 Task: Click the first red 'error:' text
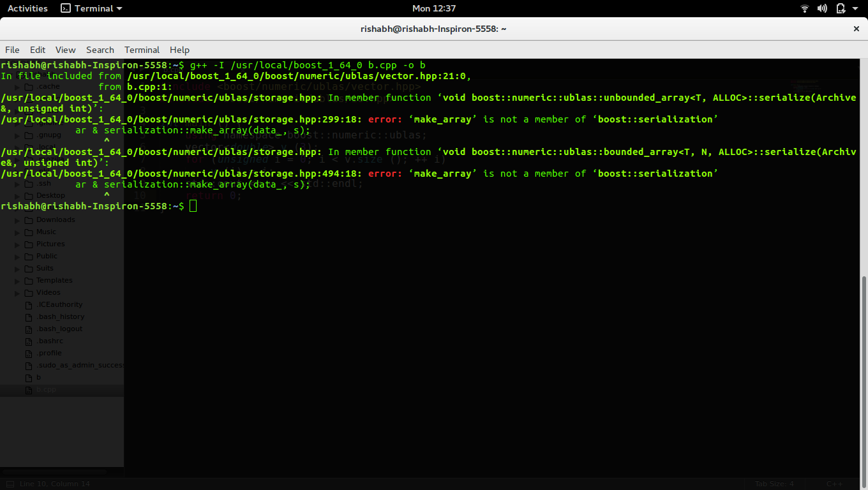coord(385,119)
